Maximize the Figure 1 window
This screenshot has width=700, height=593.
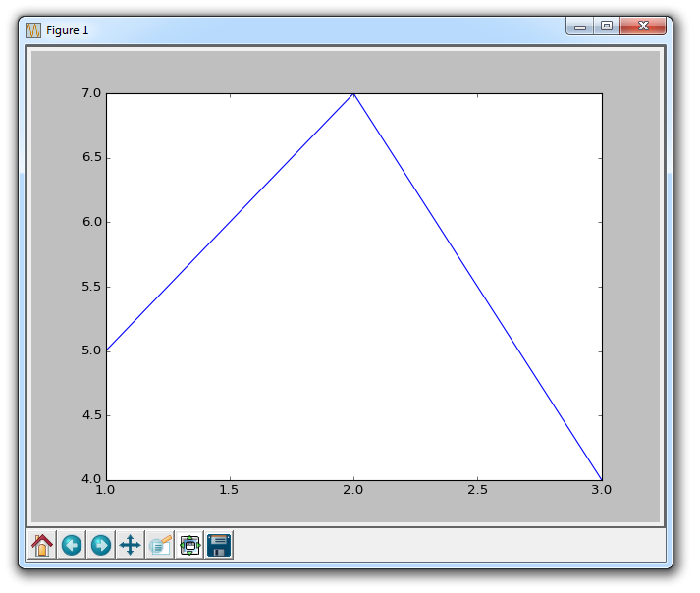[607, 27]
